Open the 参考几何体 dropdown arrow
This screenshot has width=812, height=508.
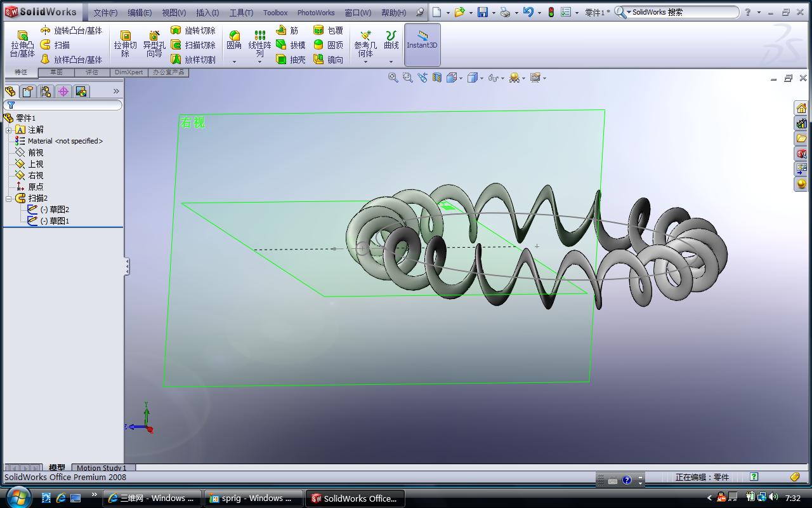click(365, 63)
